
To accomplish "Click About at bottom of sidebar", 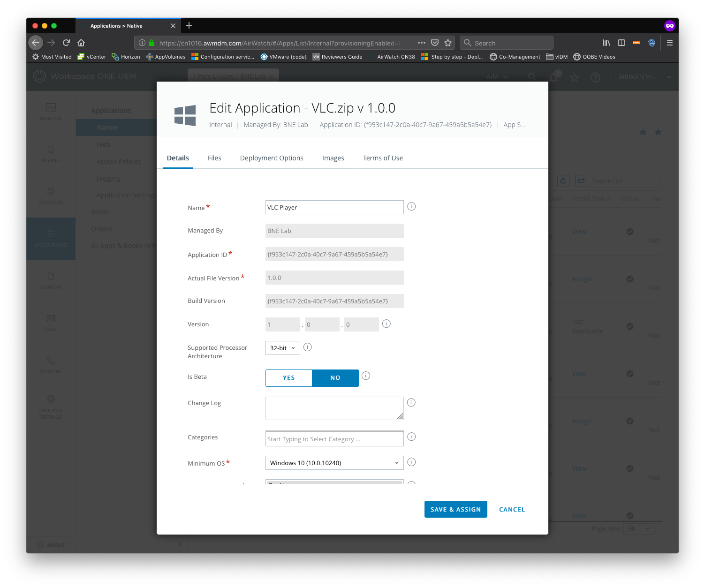I will click(51, 545).
